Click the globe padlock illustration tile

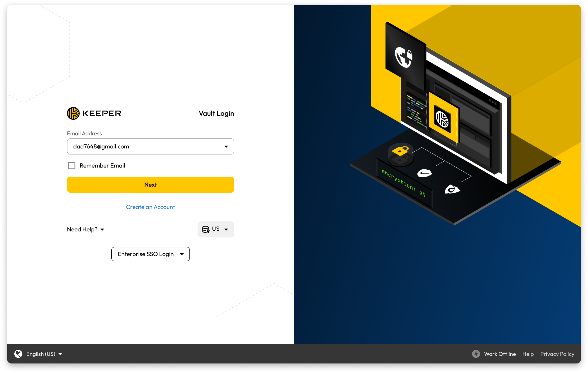click(x=404, y=57)
